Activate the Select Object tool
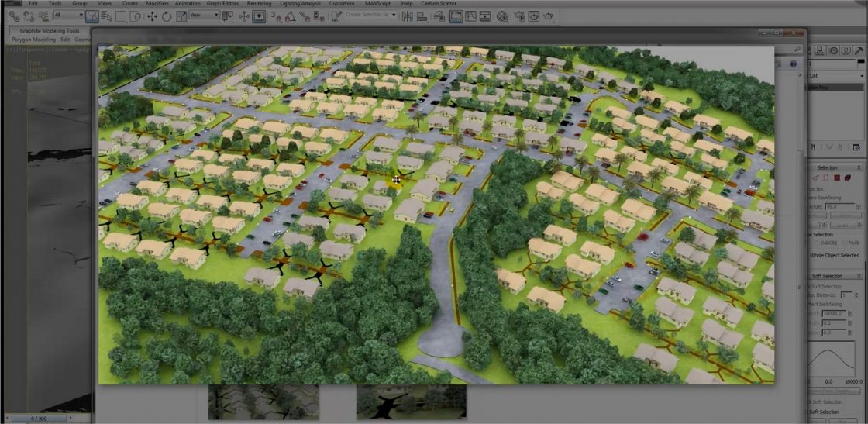This screenshot has height=424, width=868. click(92, 16)
